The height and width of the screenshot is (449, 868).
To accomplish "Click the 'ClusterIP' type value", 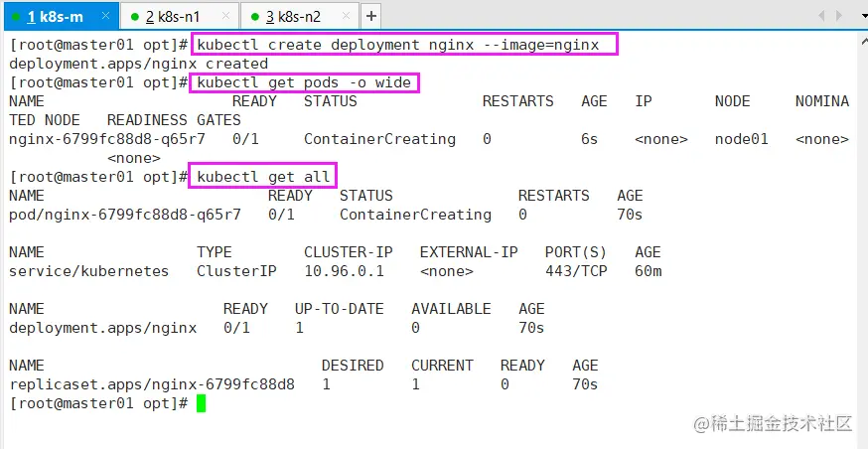I will click(236, 271).
